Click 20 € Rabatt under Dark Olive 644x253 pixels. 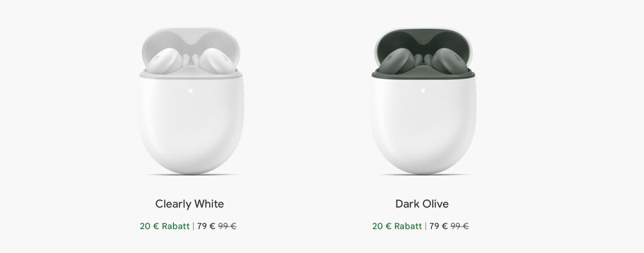point(397,226)
